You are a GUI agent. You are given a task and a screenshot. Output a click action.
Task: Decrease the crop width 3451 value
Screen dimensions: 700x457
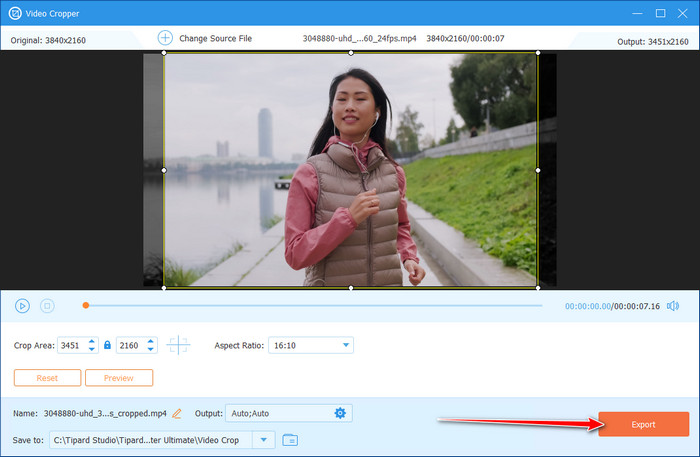point(92,349)
